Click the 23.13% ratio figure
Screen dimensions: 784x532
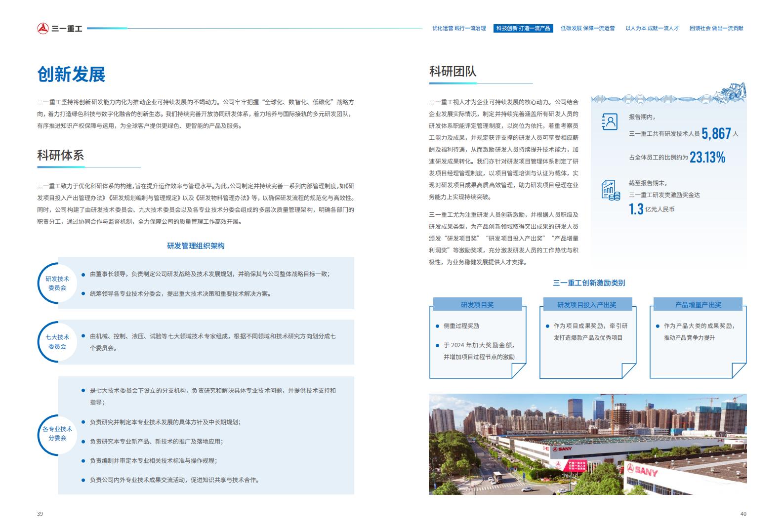pos(707,157)
